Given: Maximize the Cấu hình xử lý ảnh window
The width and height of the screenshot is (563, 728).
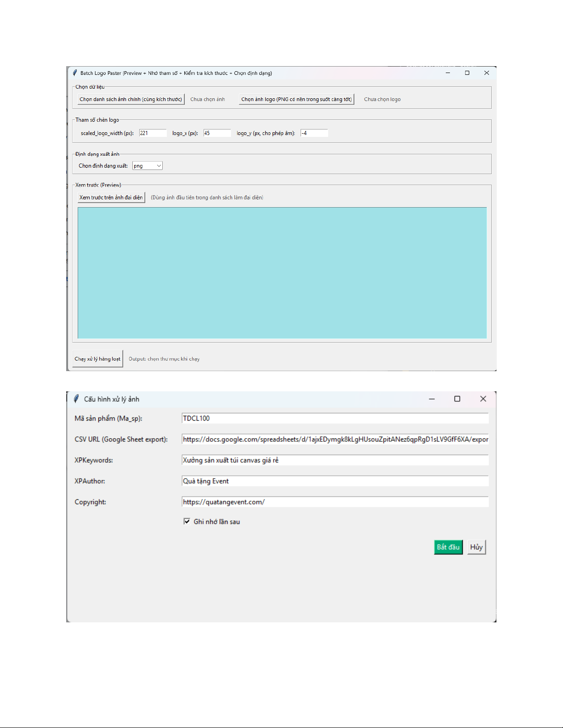Looking at the screenshot, I should point(457,399).
